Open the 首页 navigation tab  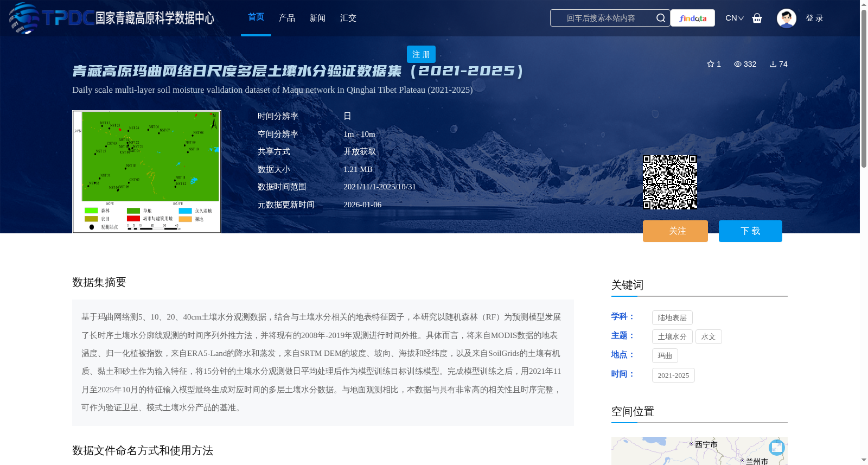click(x=256, y=17)
